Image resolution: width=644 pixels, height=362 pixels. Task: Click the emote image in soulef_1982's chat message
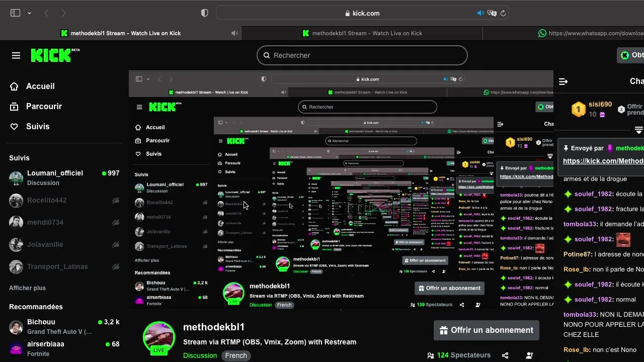tap(623, 239)
